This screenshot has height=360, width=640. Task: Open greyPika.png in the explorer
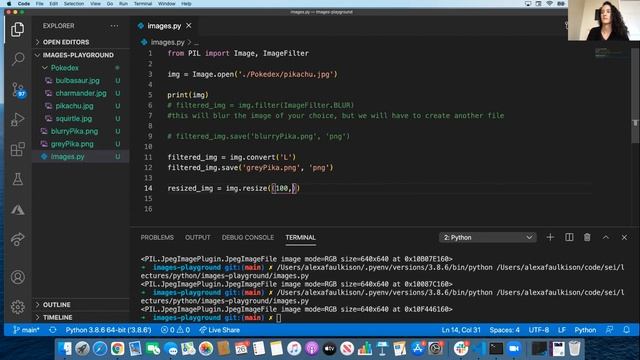[x=72, y=144]
